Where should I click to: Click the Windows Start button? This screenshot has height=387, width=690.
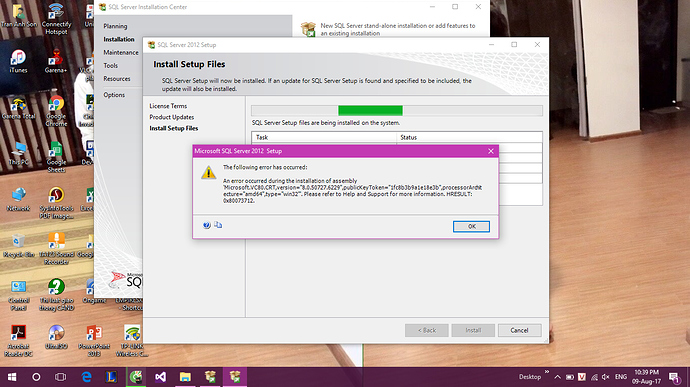pos(12,377)
